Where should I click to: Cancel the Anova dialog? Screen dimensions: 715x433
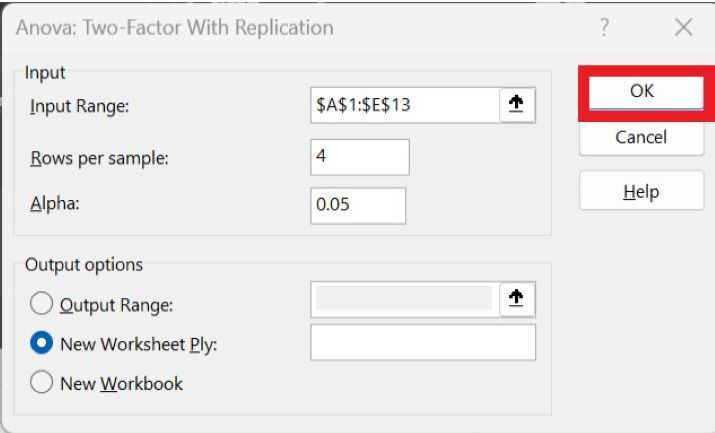pos(641,137)
